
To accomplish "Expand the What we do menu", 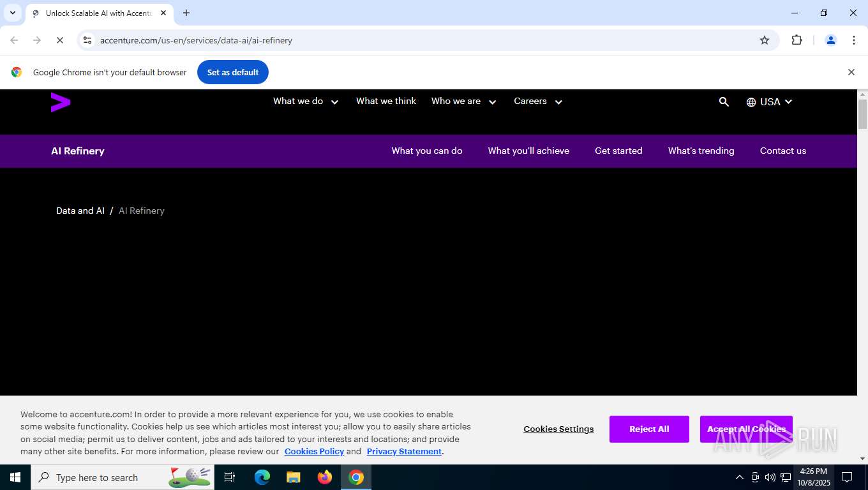I will click(x=306, y=101).
